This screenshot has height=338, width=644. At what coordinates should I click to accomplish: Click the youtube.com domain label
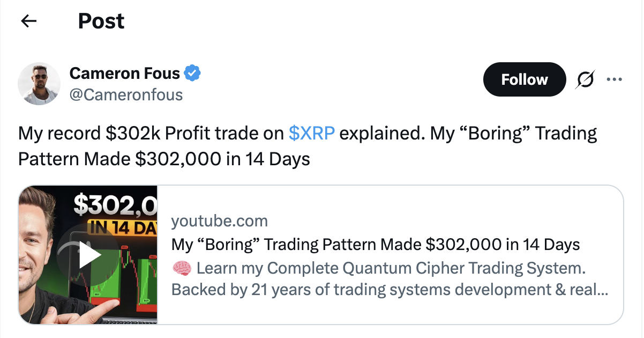point(219,221)
